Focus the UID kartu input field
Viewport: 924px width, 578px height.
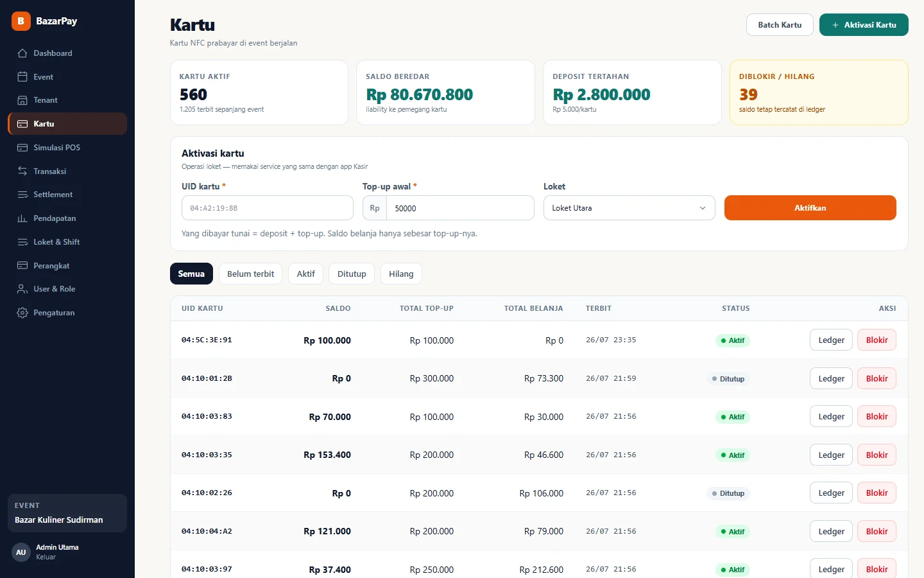coord(268,208)
